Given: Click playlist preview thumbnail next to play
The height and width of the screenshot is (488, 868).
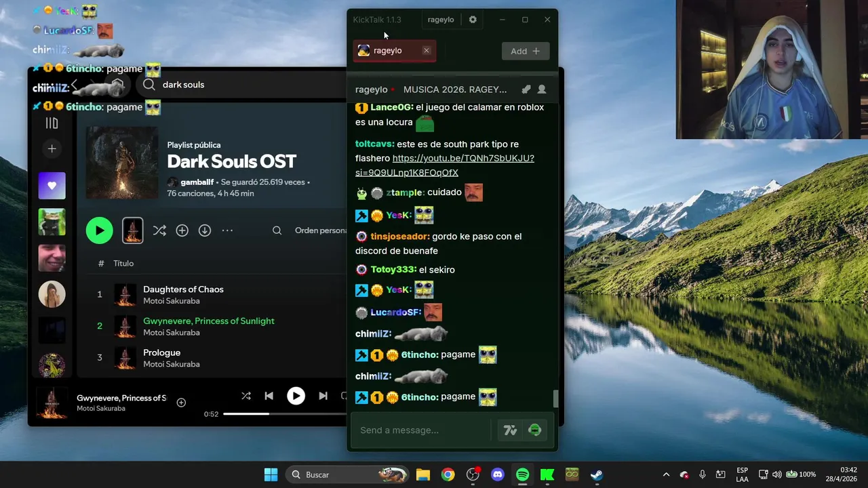Looking at the screenshot, I should pos(133,230).
